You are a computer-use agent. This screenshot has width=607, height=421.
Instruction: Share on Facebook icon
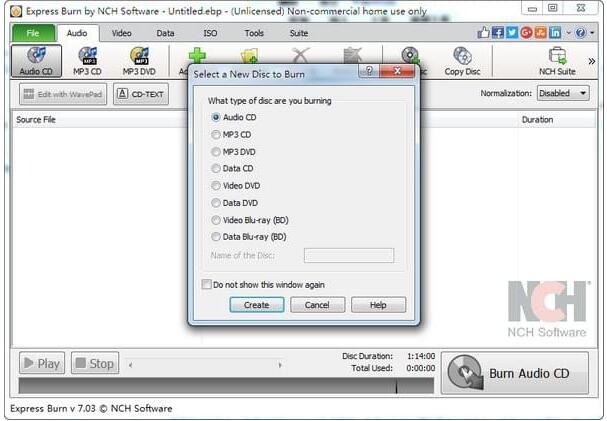498,33
